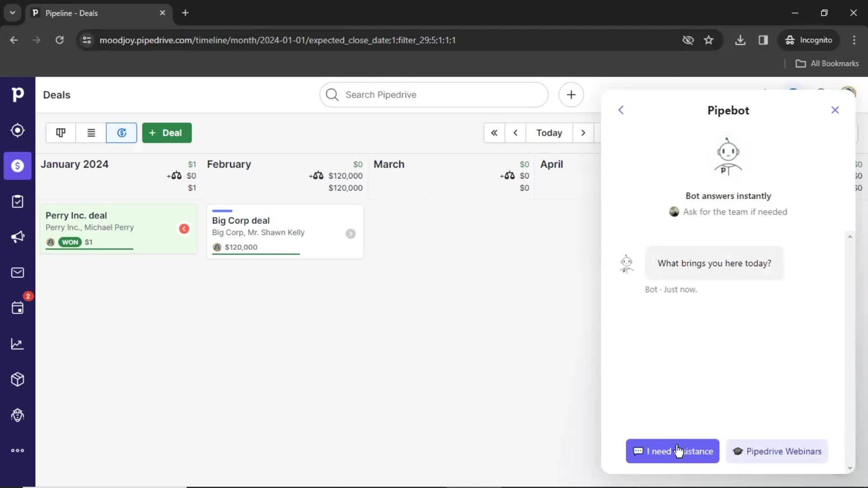Open Marketplace icon in sidebar
868x488 pixels.
coord(17,415)
